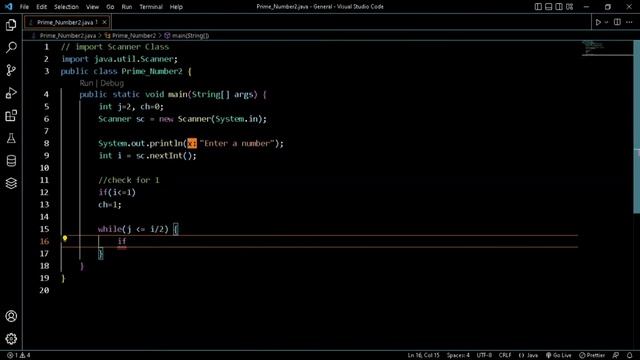Open the Manage gear icon
Viewport: 640px width, 360px height.
(11, 338)
